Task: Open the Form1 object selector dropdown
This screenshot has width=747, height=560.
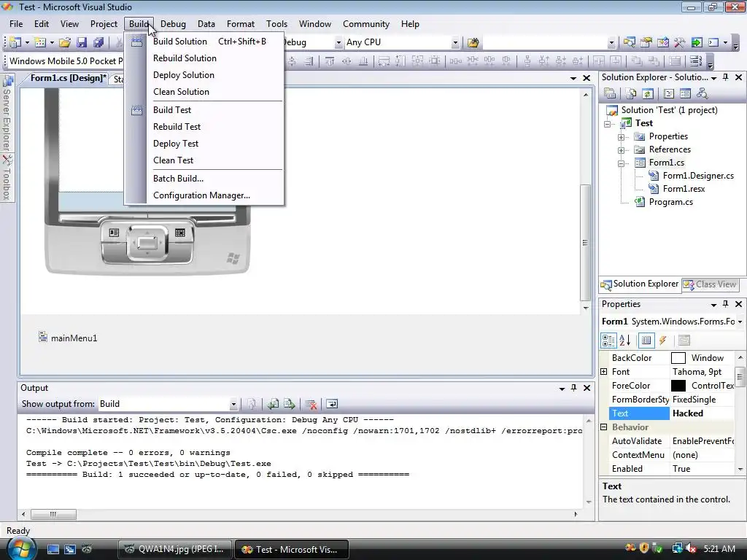Action: pyautogui.click(x=740, y=322)
